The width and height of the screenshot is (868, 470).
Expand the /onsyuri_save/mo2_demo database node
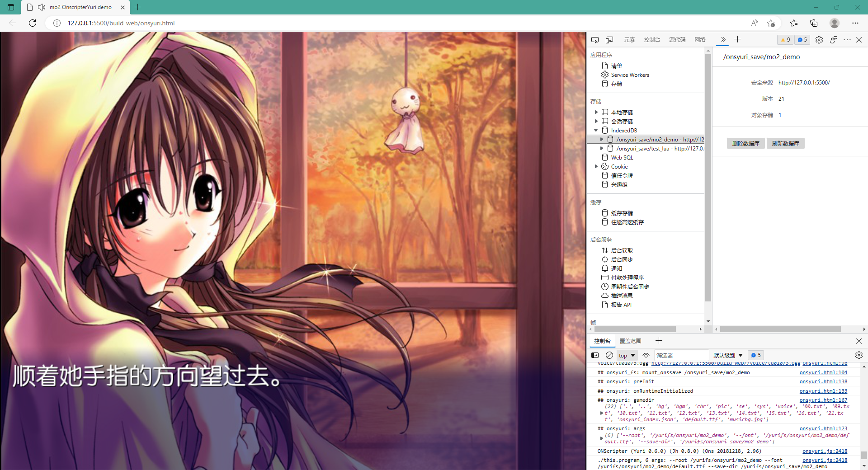(602, 140)
